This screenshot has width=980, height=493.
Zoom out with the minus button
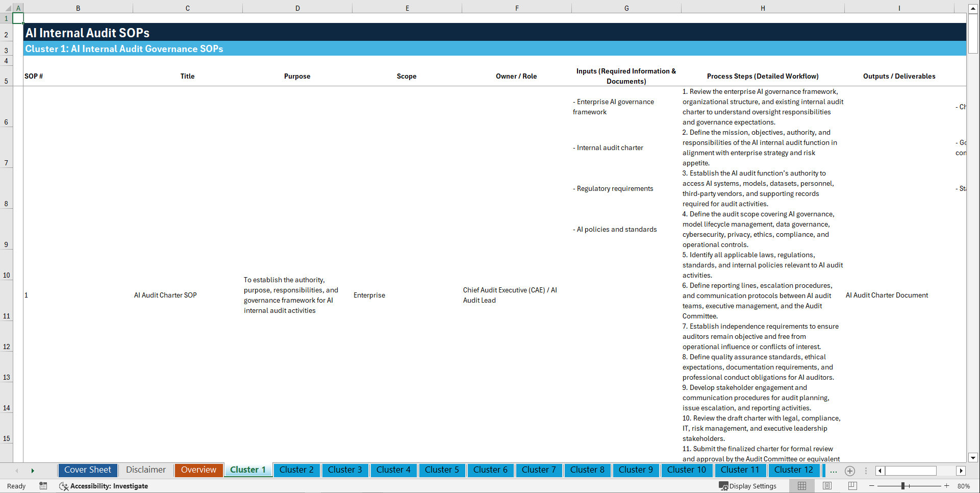871,486
